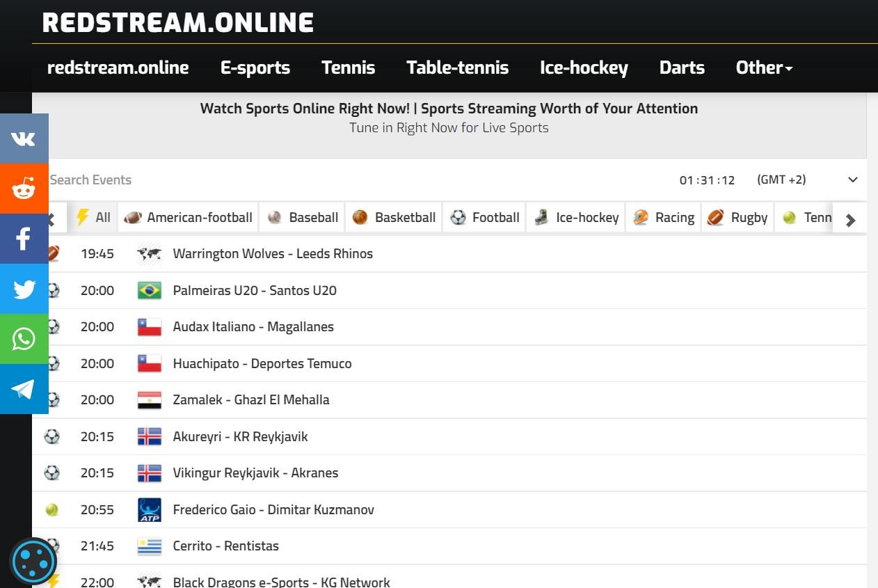Share the page on VK
This screenshot has height=588, width=878.
tap(24, 138)
